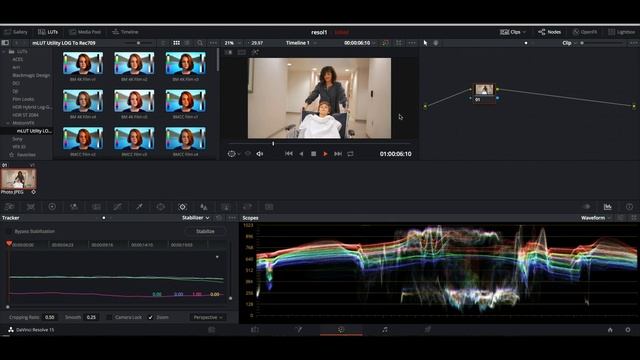Toggle the Nodes panel
This screenshot has height=360, width=640.
(x=550, y=32)
